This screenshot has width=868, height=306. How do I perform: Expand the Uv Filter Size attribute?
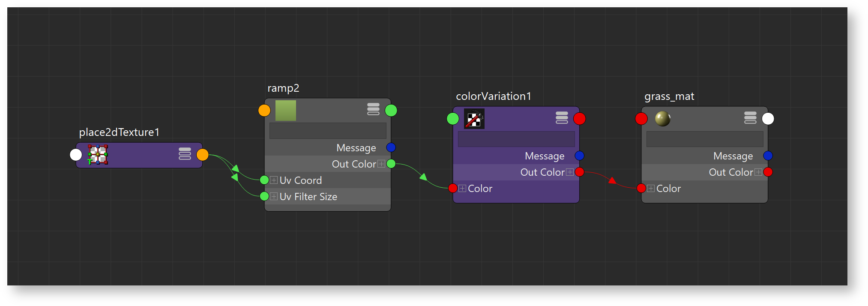tap(274, 197)
